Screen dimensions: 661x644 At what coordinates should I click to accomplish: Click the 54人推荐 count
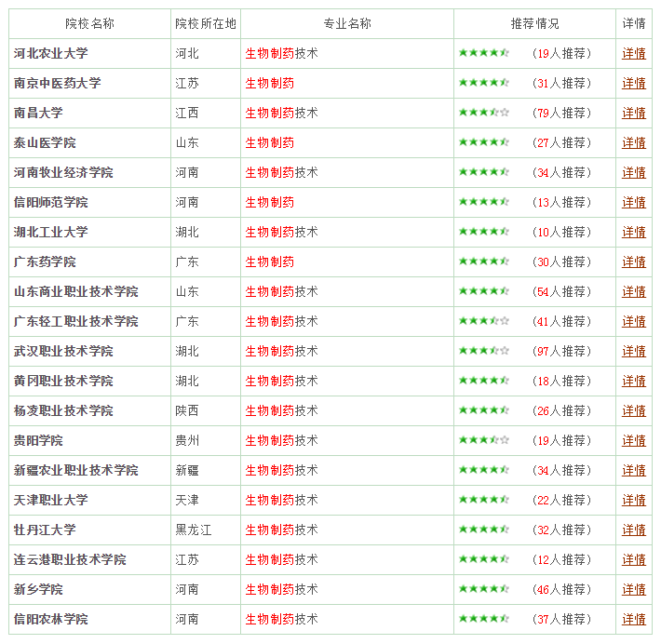tap(561, 291)
